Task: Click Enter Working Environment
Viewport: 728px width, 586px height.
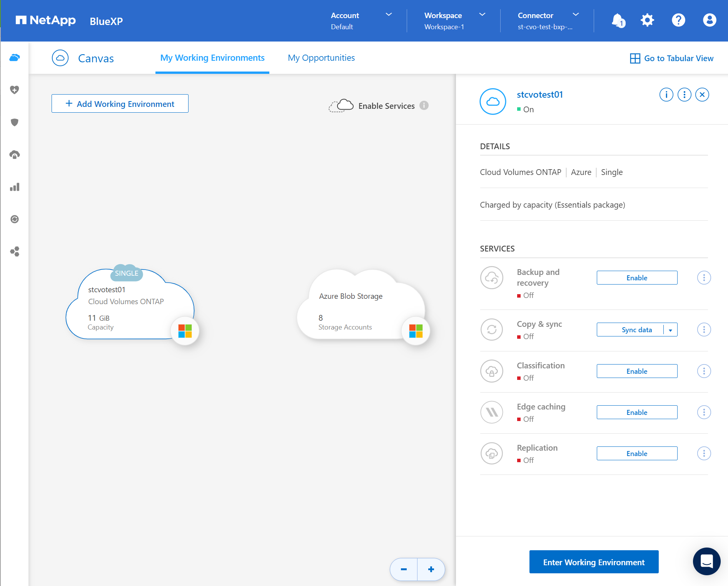Action: click(594, 562)
